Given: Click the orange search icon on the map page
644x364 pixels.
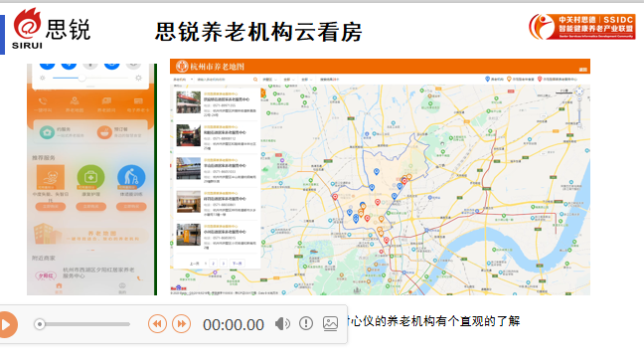Looking at the screenshot, I should [255, 80].
